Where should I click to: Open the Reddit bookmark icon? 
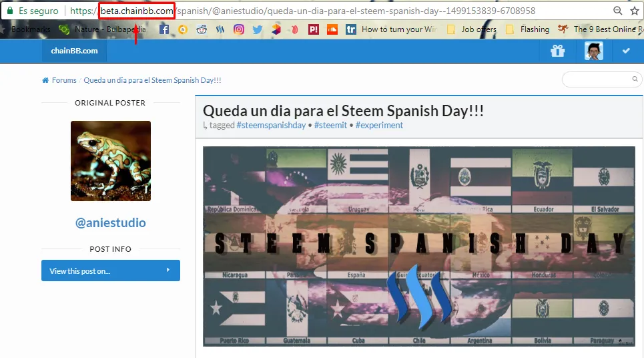pyautogui.click(x=202, y=29)
